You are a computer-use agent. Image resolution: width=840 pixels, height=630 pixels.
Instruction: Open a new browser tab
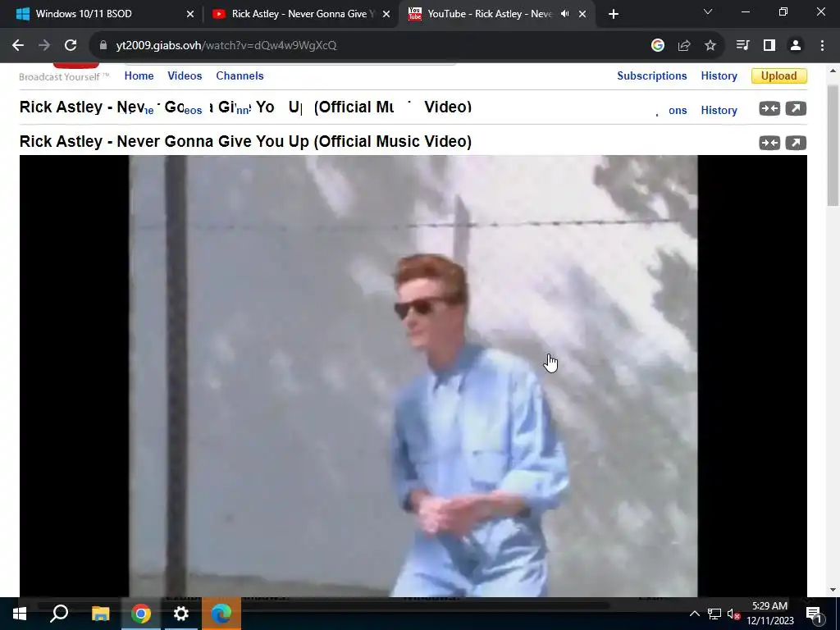pos(614,14)
